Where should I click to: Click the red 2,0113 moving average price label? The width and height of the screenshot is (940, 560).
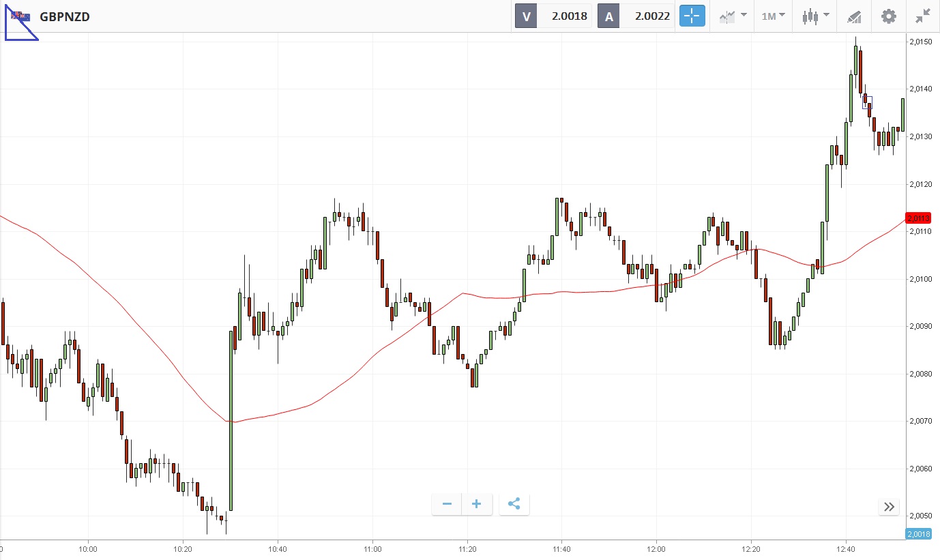pos(918,218)
